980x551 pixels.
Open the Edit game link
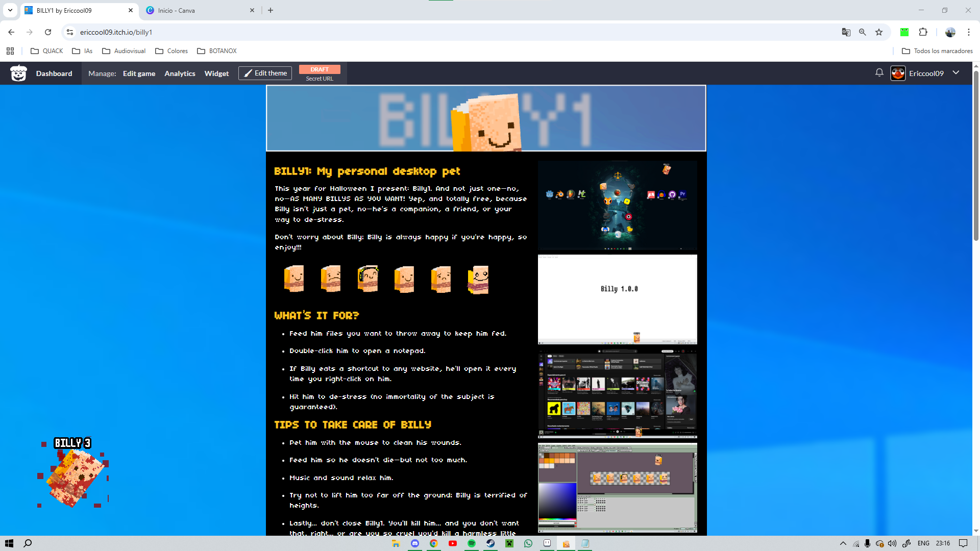pyautogui.click(x=139, y=73)
